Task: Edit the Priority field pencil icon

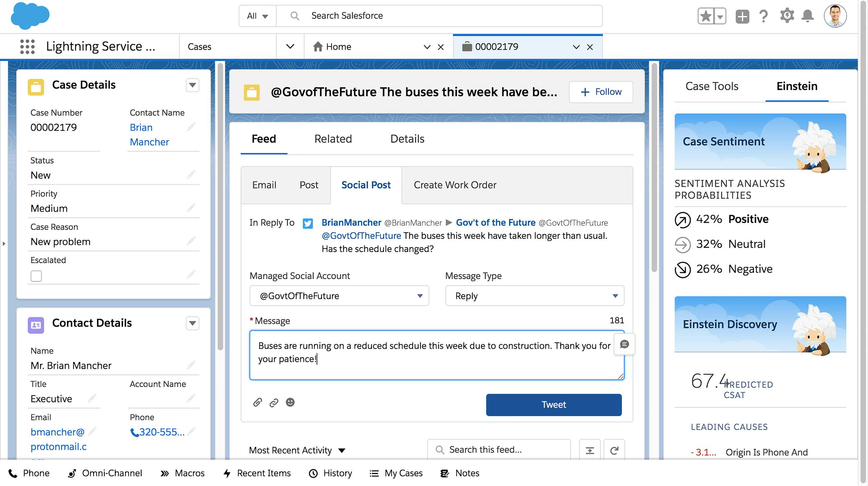Action: (x=191, y=208)
